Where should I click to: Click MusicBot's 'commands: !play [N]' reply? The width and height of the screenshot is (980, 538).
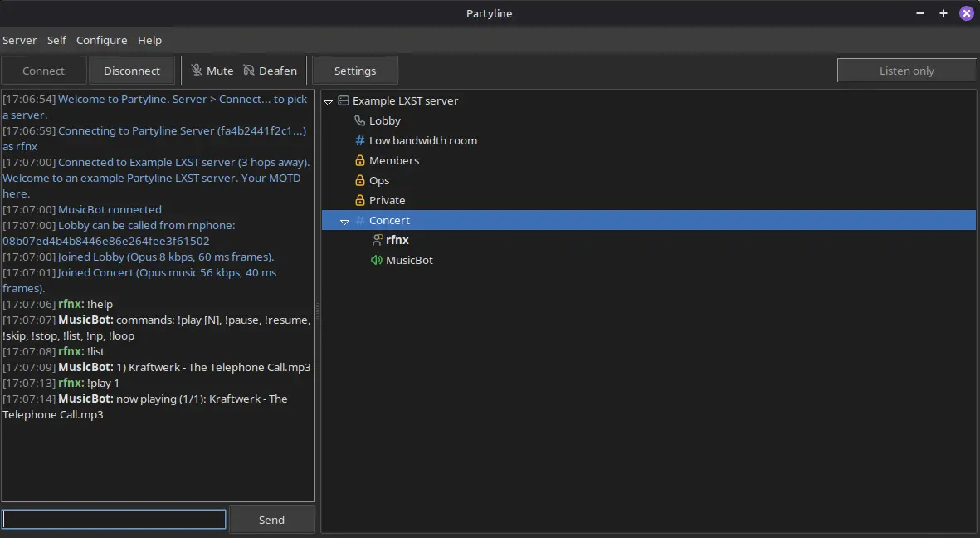click(x=156, y=328)
